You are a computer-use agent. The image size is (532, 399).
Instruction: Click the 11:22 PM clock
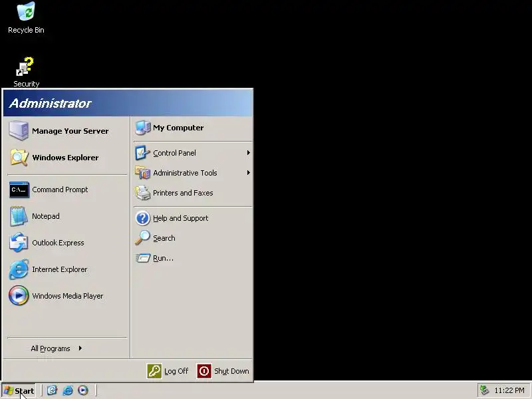[x=509, y=390]
